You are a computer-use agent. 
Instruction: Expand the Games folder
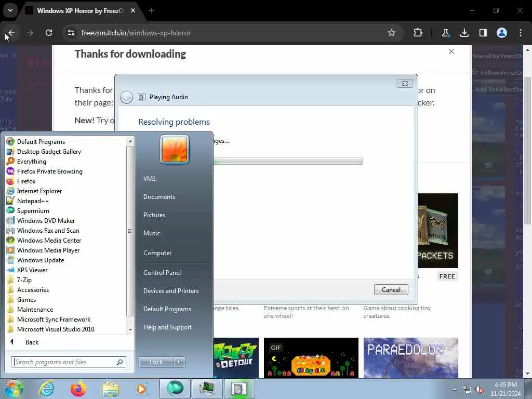tap(26, 299)
